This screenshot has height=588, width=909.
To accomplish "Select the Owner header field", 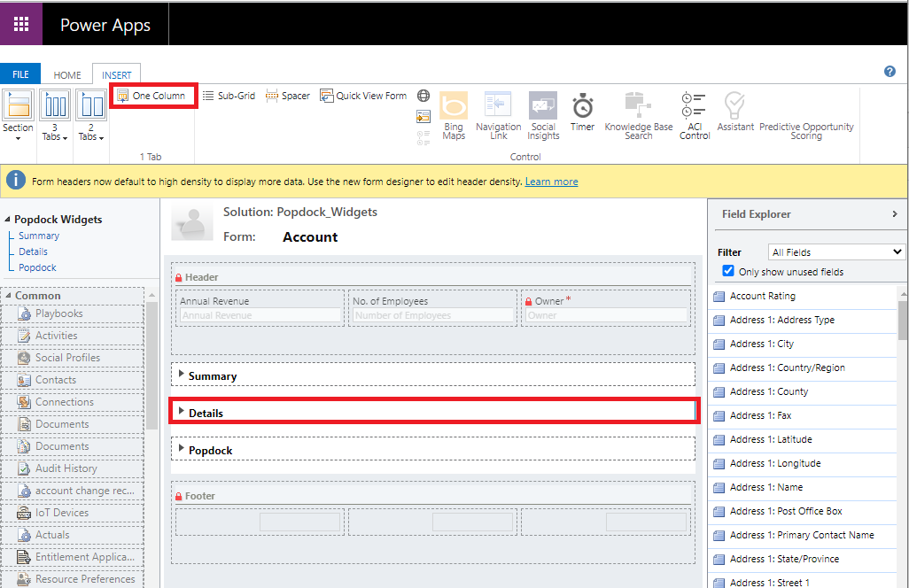I will coord(606,308).
